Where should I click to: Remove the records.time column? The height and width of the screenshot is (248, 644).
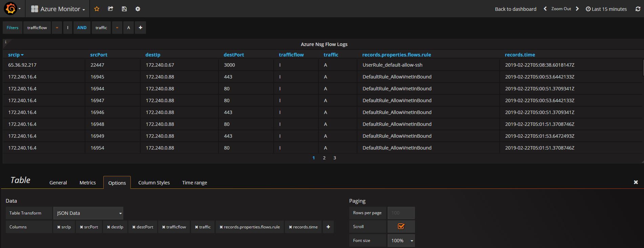point(290,227)
